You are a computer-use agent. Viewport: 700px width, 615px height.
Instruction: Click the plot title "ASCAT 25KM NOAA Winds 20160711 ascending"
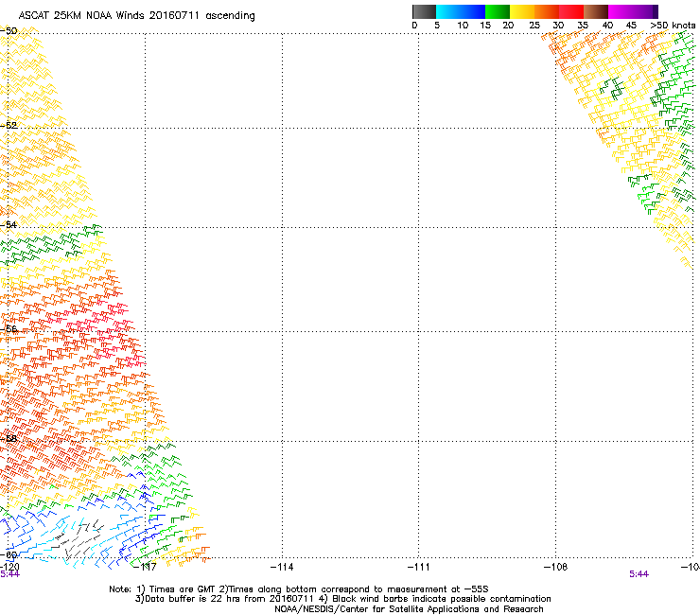(136, 16)
